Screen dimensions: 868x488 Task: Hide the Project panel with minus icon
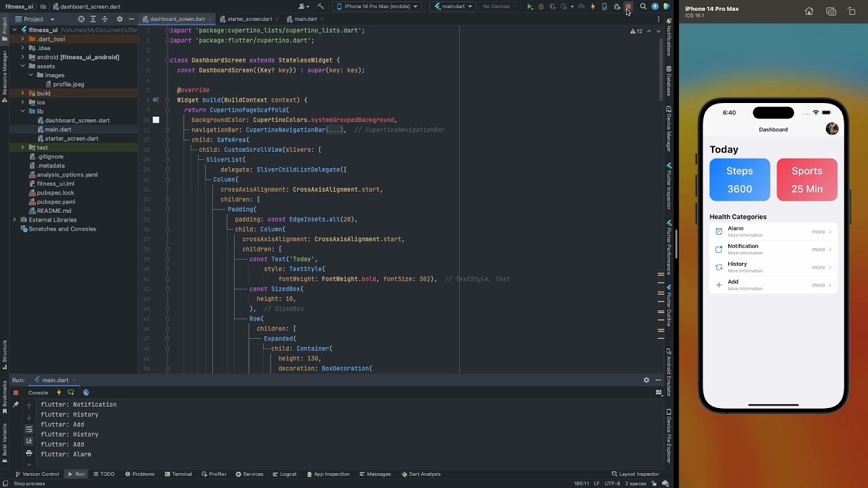pyautogui.click(x=131, y=19)
